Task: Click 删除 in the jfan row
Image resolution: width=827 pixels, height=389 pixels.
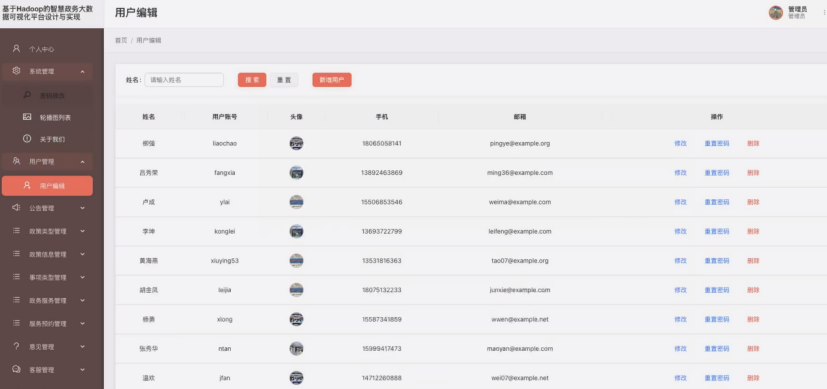Action: [753, 378]
